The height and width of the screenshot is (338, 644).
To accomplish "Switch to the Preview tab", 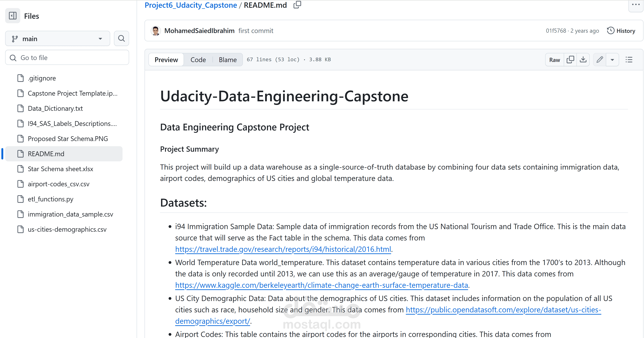I will click(166, 60).
